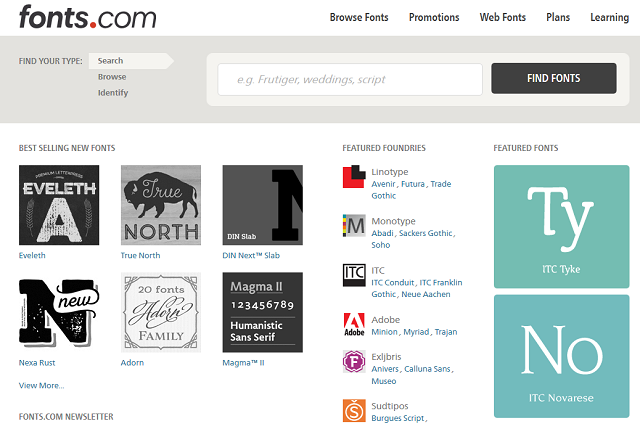The height and width of the screenshot is (424, 640).
Task: Open the Adorn family thumbnail image
Action: (161, 313)
